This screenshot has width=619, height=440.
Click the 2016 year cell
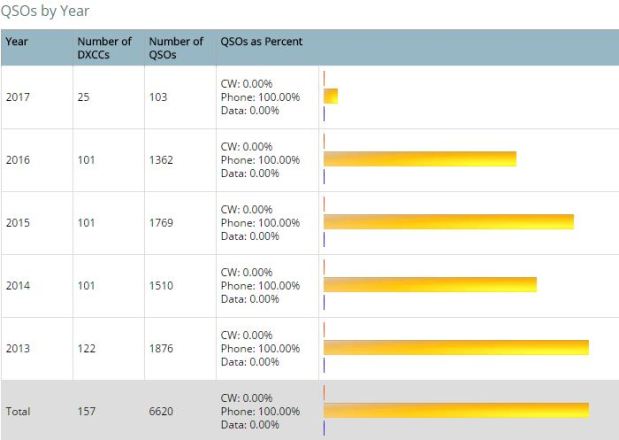(18, 160)
